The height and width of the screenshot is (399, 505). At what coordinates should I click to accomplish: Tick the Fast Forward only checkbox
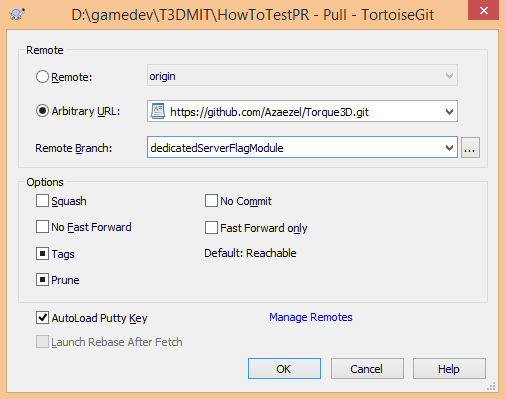point(211,228)
